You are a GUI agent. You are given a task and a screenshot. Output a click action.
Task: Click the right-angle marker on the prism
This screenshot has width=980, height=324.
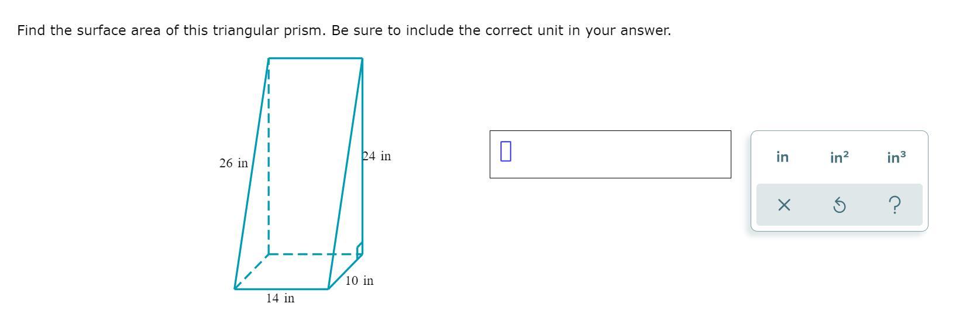coord(359,250)
